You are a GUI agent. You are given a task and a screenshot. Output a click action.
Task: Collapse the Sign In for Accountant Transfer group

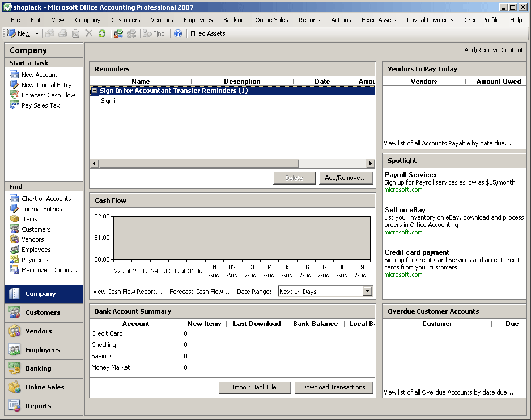[x=95, y=91]
